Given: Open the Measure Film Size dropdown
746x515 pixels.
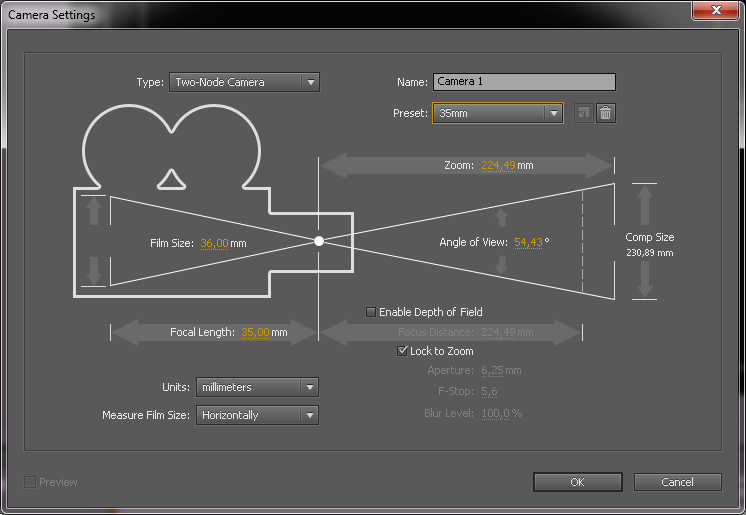Looking at the screenshot, I should (x=257, y=415).
